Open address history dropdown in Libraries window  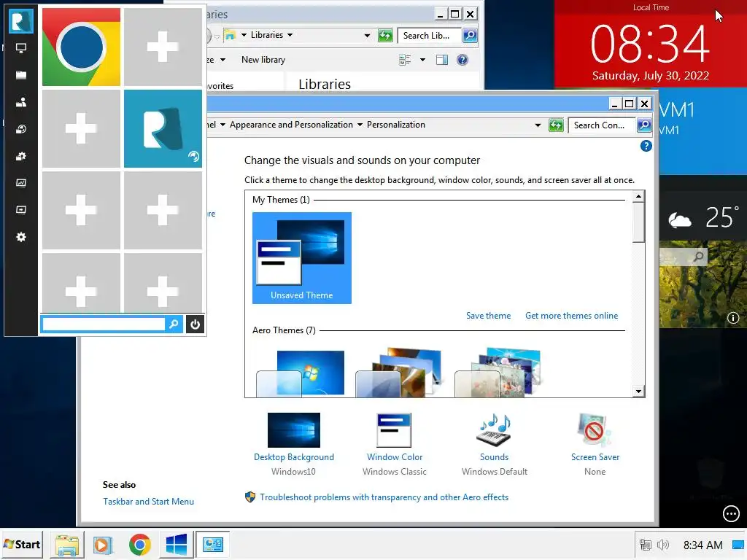tap(367, 35)
